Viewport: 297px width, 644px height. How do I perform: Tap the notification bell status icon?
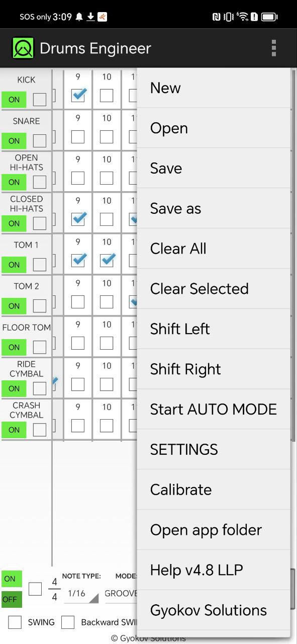click(x=79, y=17)
